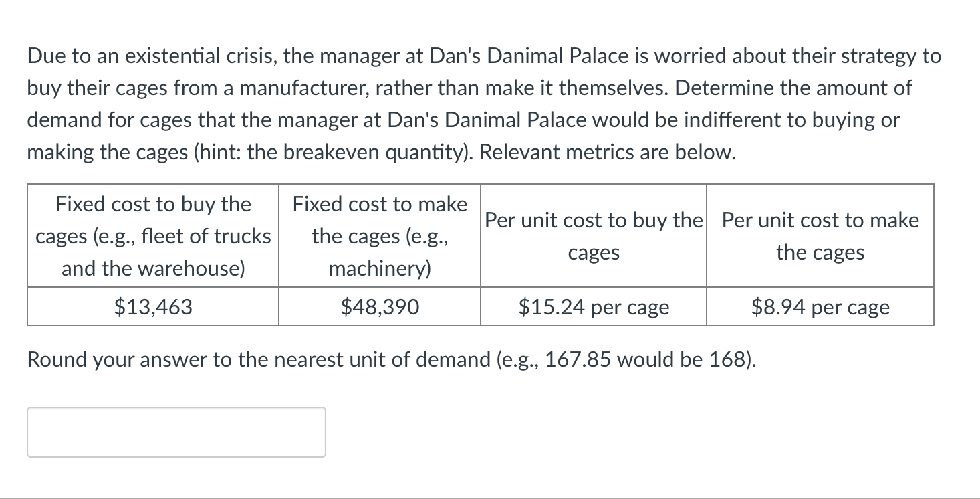Select the $48,390 fixed cost cell

[x=380, y=307]
